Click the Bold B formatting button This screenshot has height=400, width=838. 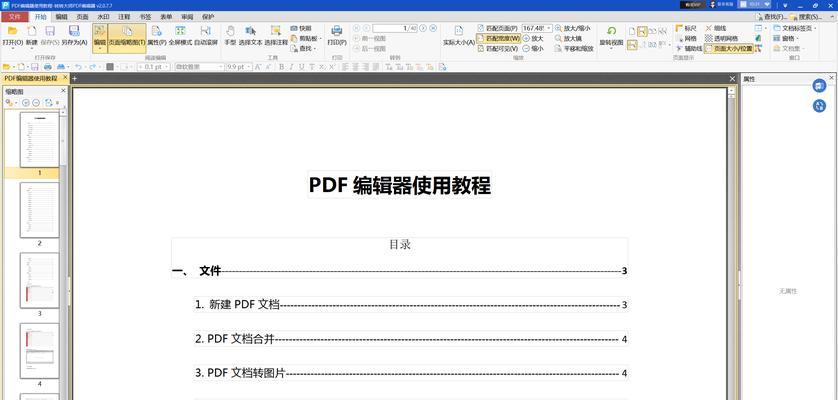[x=282, y=67]
